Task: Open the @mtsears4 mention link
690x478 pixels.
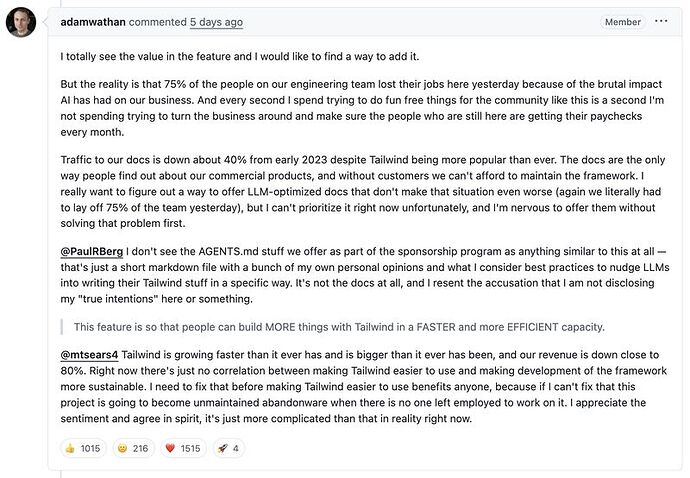Action: [x=90, y=355]
